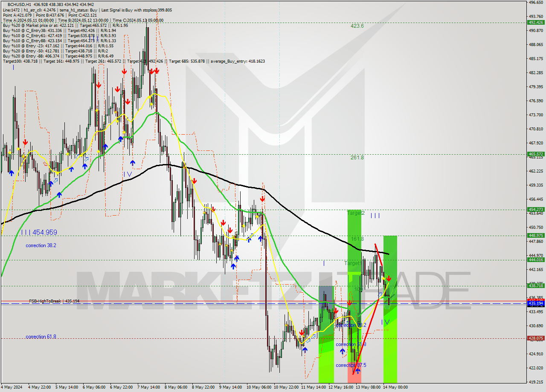Click the 'Buy %10 @ C_Entry88' line
The image size is (546, 392).
pyautogui.click(x=59, y=41)
